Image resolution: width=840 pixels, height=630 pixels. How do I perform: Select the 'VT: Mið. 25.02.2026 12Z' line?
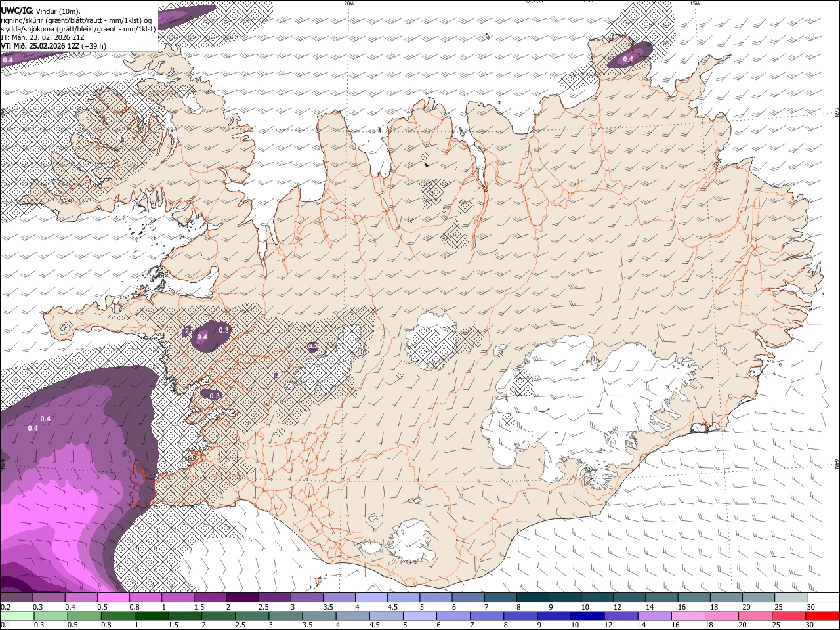pos(40,46)
